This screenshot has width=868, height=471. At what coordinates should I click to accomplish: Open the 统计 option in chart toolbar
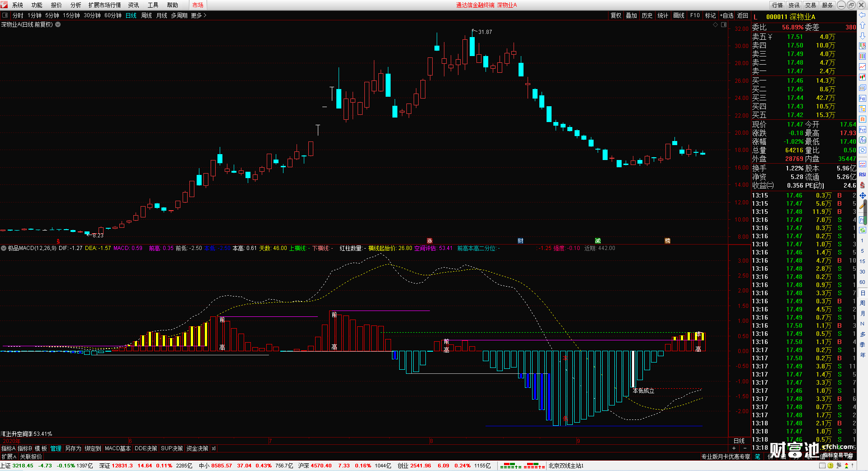tap(663, 15)
